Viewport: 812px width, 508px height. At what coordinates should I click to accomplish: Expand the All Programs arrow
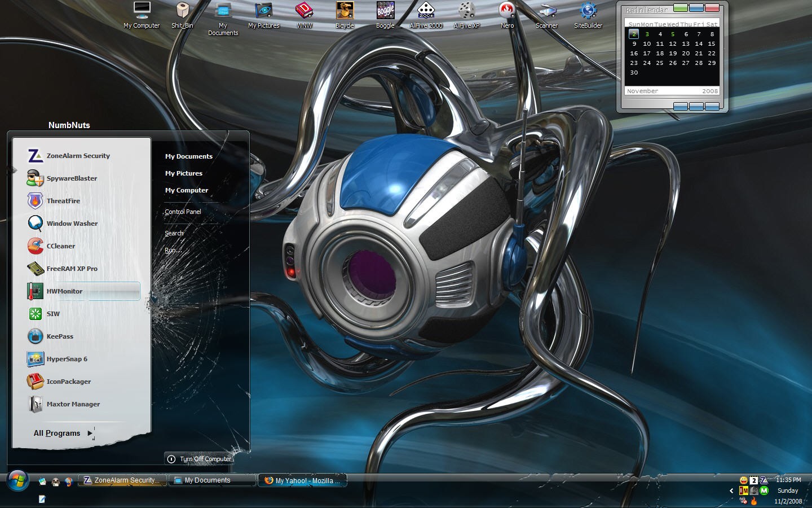[90, 433]
